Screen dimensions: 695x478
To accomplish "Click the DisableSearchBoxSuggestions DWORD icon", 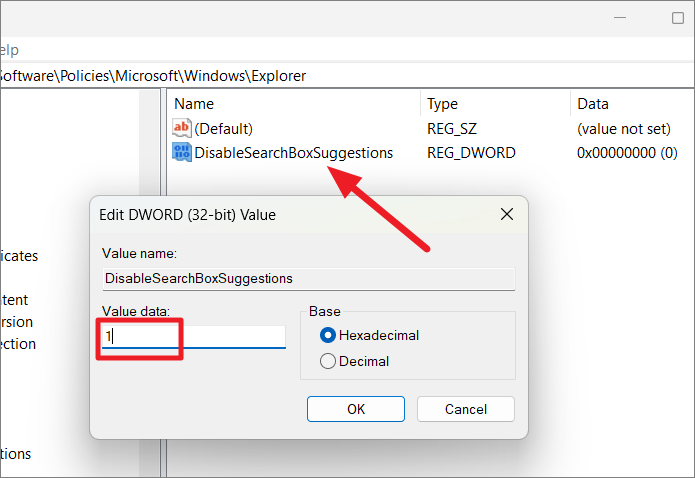I will click(182, 153).
